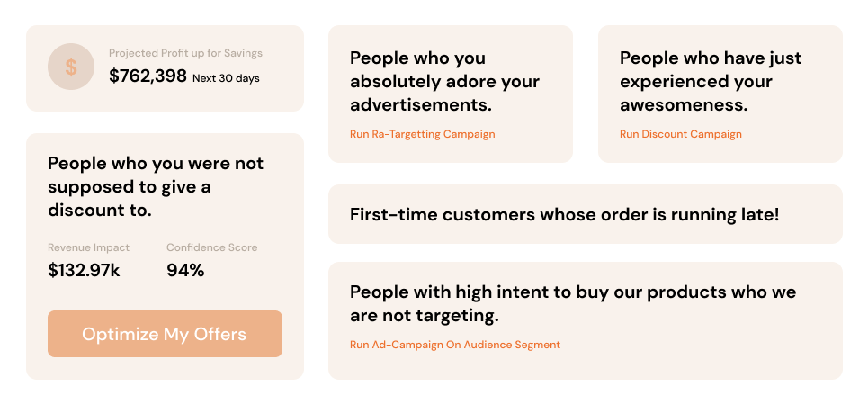The height and width of the screenshot is (413, 868).
Task: Select the $132.97k revenue value
Action: pyautogui.click(x=84, y=270)
